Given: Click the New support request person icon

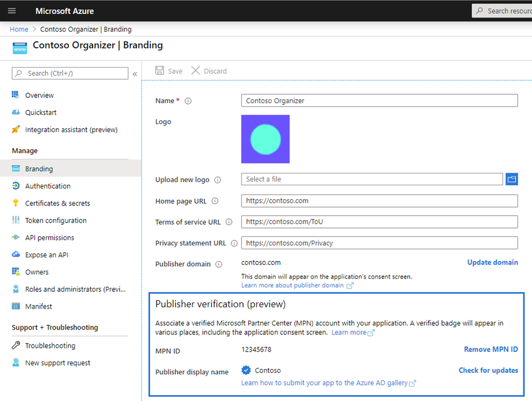Looking at the screenshot, I should [15, 362].
